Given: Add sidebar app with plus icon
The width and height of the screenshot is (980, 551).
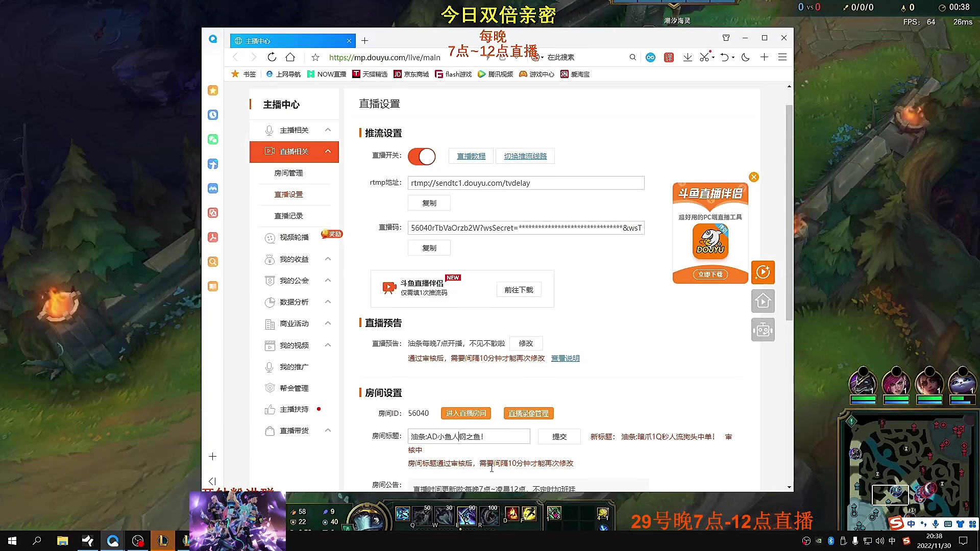Looking at the screenshot, I should 213,457.
